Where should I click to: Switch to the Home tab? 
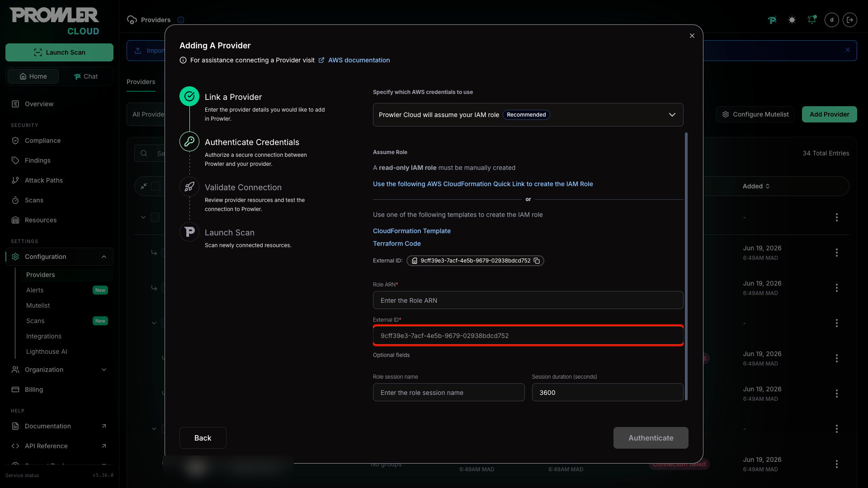point(33,76)
